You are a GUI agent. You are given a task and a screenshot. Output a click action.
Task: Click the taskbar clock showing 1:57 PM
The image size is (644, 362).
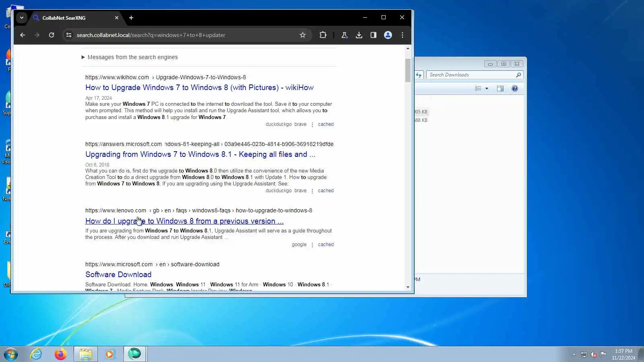(x=623, y=354)
